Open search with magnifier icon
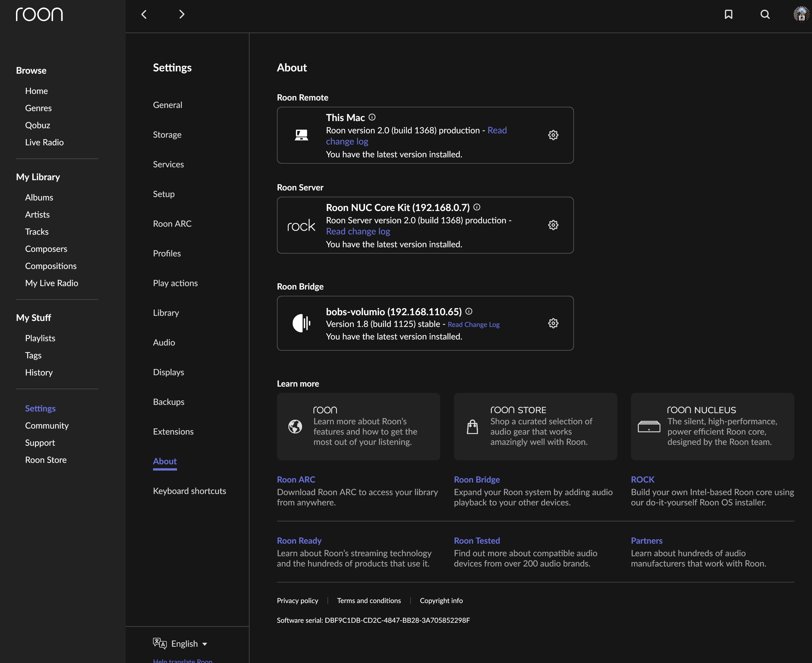This screenshot has width=812, height=663. [765, 15]
